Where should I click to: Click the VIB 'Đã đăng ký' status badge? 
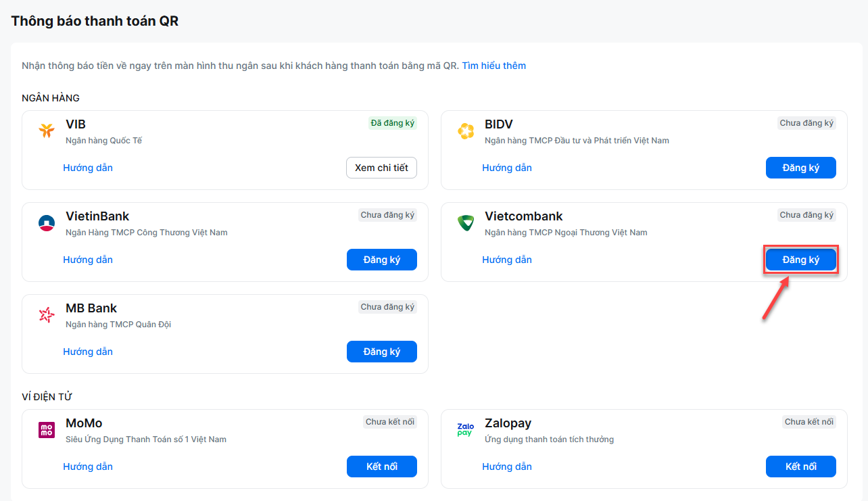[x=393, y=123]
